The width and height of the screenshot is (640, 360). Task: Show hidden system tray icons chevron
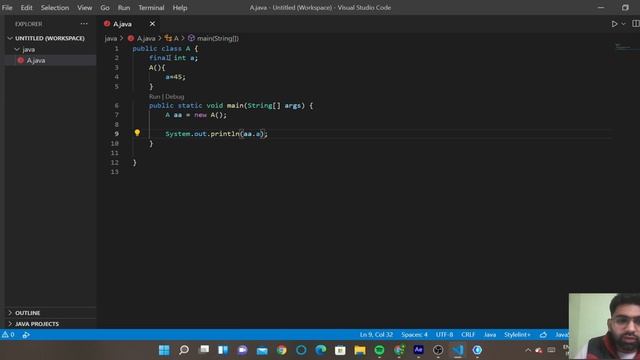[x=528, y=350]
